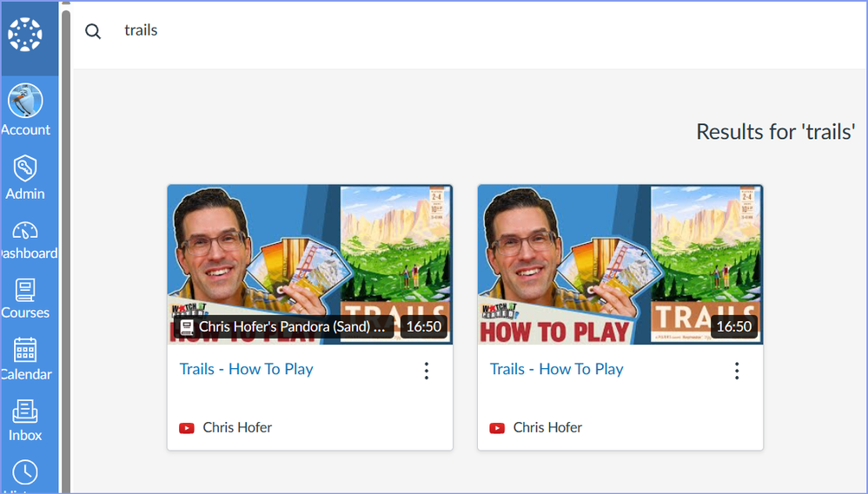The height and width of the screenshot is (494, 868).
Task: Click the YouTube icon on second card
Action: coord(497,428)
